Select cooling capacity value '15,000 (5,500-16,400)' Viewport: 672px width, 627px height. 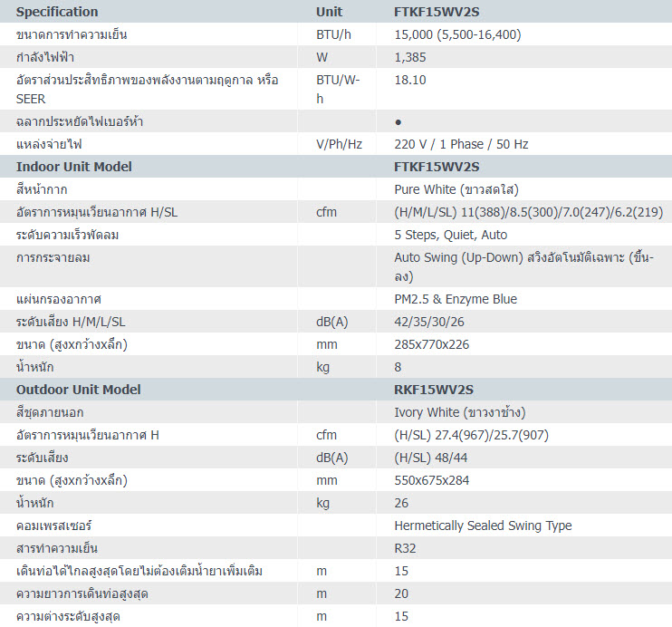[457, 34]
